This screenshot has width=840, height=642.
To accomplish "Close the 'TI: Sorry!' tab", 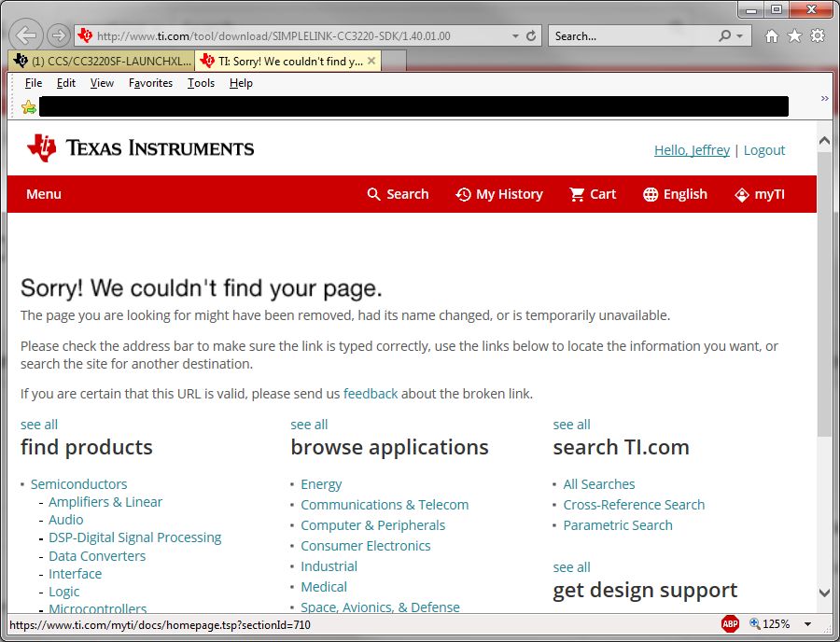I will click(371, 61).
